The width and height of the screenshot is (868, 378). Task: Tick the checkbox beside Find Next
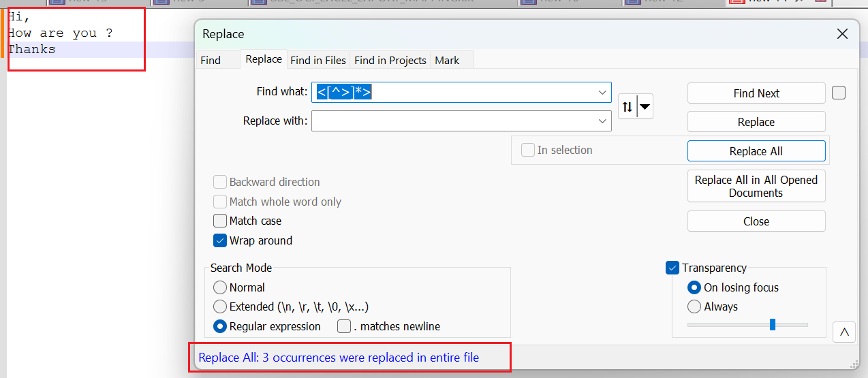click(839, 93)
